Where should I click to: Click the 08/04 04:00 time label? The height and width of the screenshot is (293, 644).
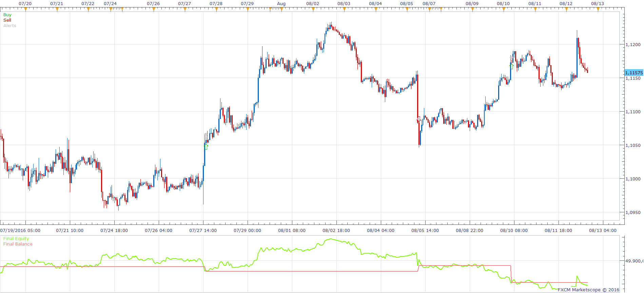click(x=380, y=231)
